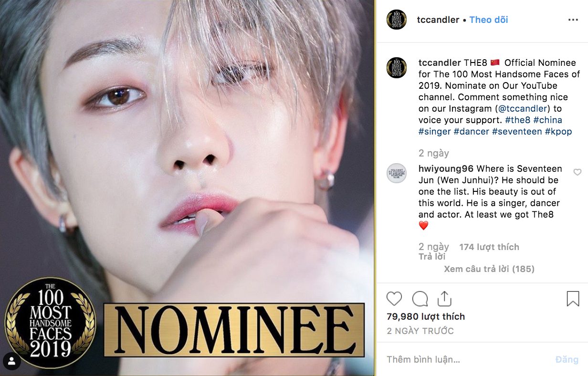Show tagged people via profile icon on photo
Screen dimensions: 588x376
click(12, 361)
